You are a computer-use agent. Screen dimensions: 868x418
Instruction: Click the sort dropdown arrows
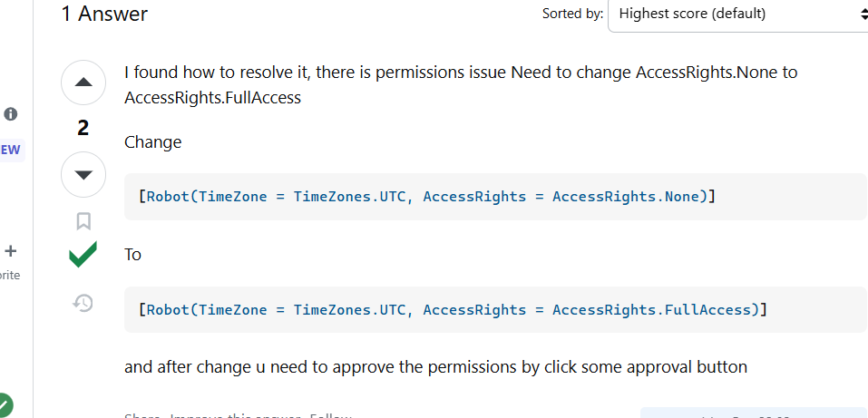[862, 14]
